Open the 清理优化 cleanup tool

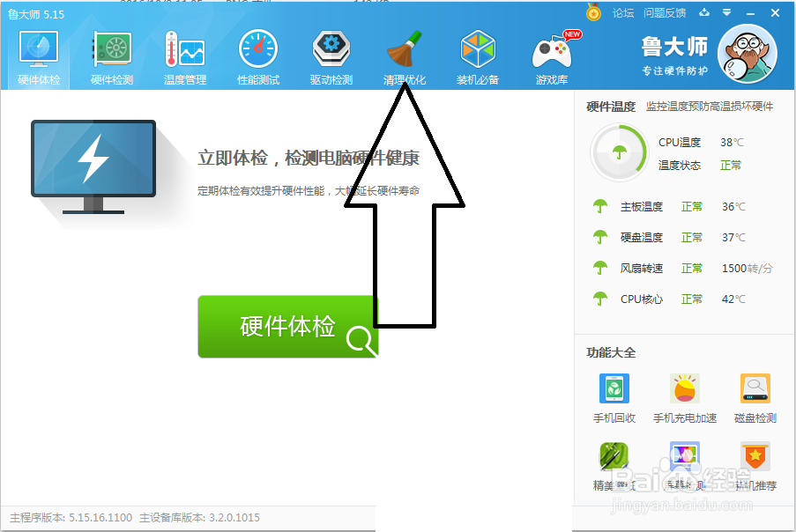[x=404, y=53]
